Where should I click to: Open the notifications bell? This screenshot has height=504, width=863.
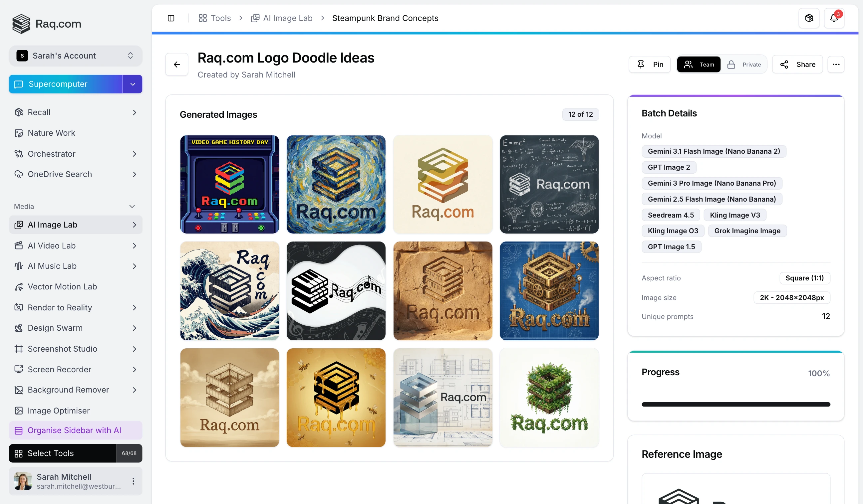(834, 18)
